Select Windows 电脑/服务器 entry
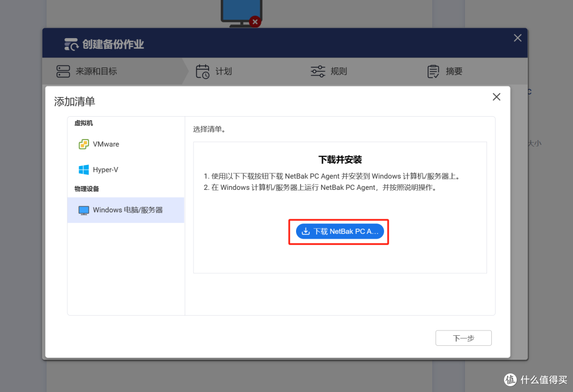573x392 pixels. point(126,210)
